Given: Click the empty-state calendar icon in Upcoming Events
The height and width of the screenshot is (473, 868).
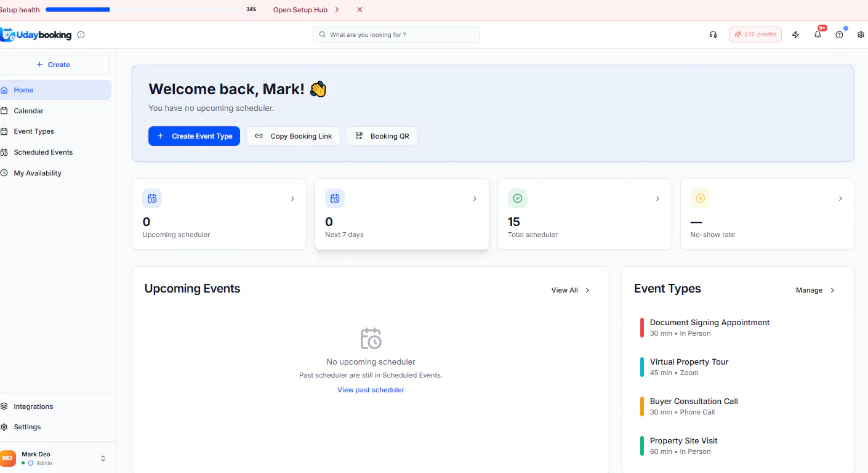Looking at the screenshot, I should tap(371, 338).
